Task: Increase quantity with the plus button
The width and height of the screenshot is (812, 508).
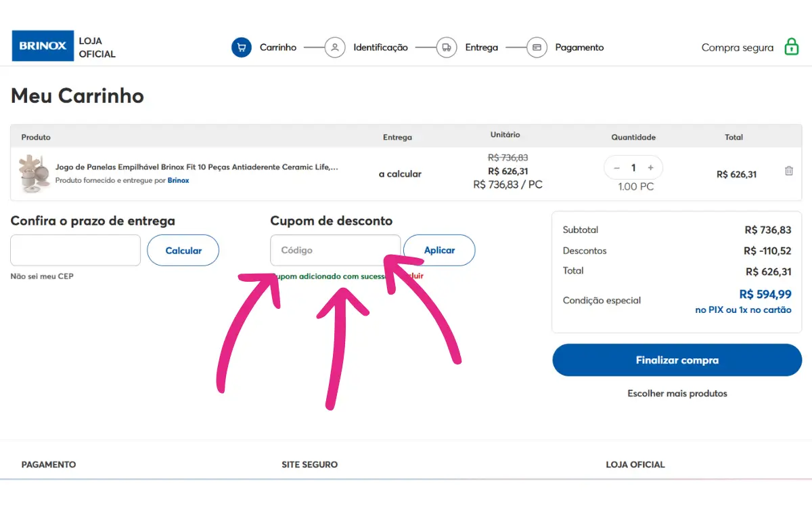Action: [650, 167]
